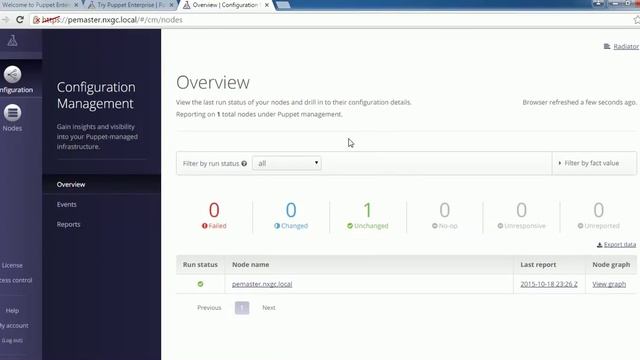Open Access control link
The width and height of the screenshot is (640, 360).
coord(16,280)
